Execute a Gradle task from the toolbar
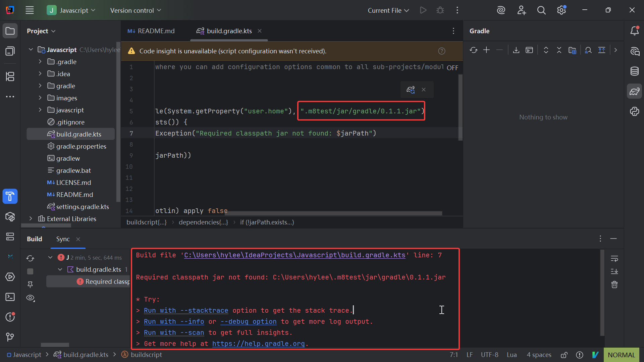 [530, 50]
